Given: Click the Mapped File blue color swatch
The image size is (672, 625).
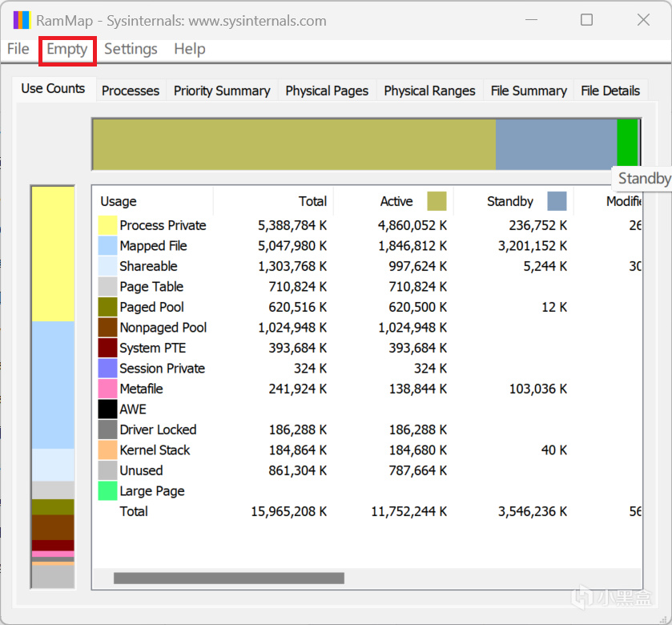Looking at the screenshot, I should 107,246.
